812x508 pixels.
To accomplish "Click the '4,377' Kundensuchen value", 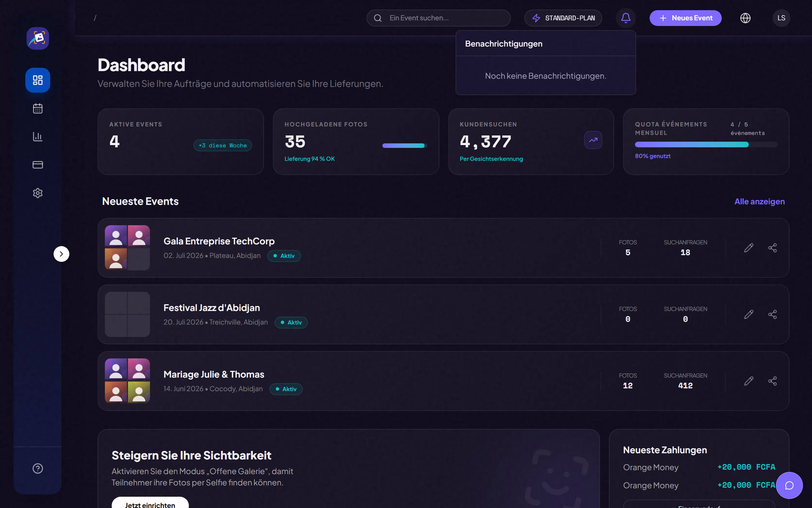I will click(x=485, y=141).
